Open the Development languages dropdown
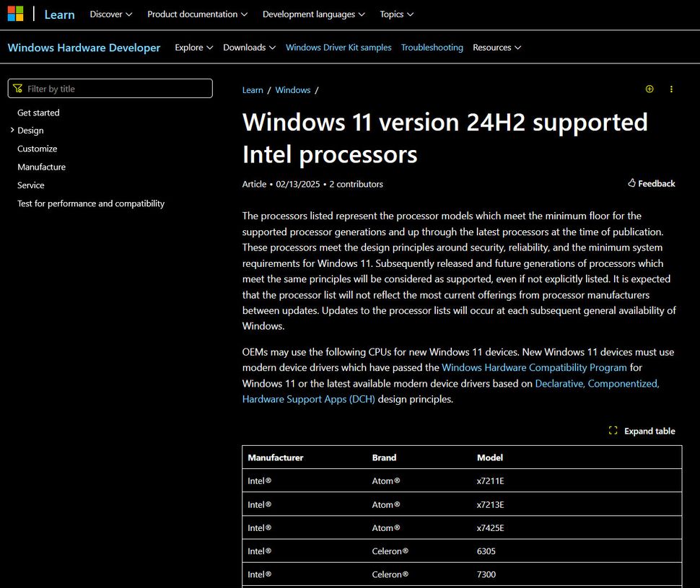The image size is (700, 588). 313,14
